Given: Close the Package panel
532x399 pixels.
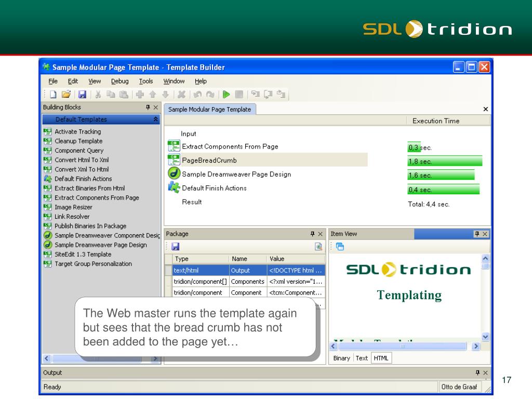Looking at the screenshot, I should click(320, 234).
